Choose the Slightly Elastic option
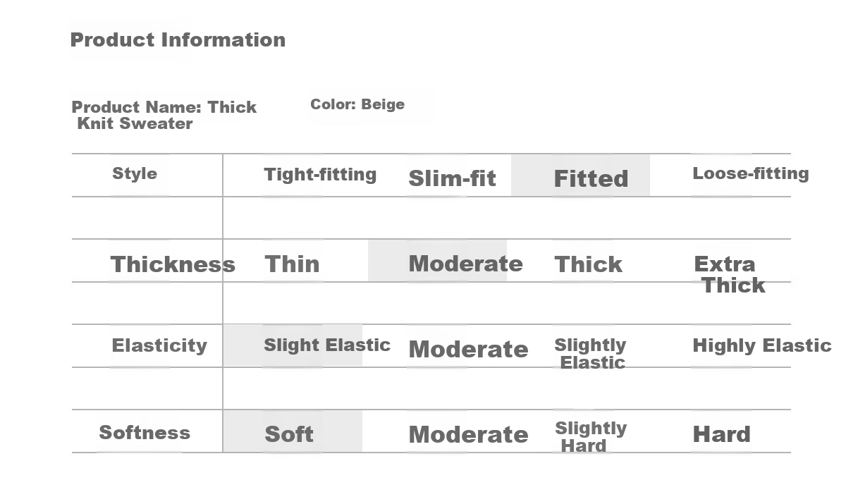 590,354
